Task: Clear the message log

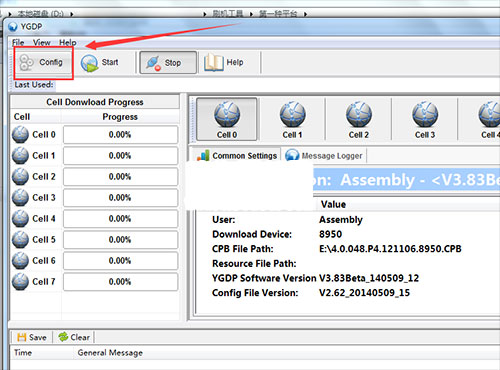Action: click(x=74, y=337)
